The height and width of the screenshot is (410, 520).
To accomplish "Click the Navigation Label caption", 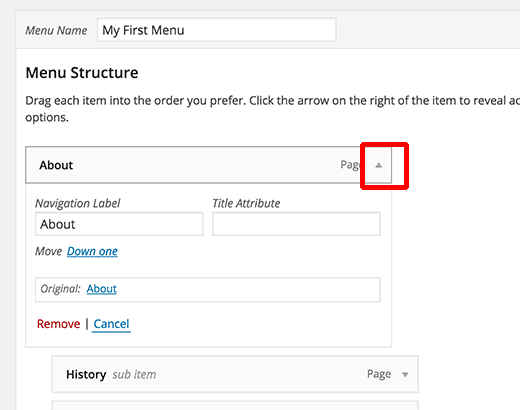I will (x=78, y=203).
